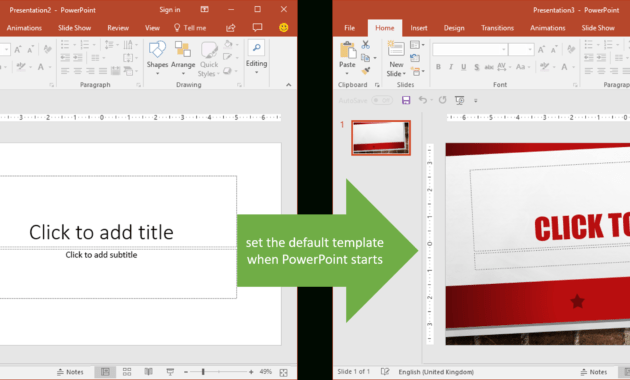The height and width of the screenshot is (380, 630).
Task: Click Decrease List Level icon in Presentation2
Action: (65, 57)
